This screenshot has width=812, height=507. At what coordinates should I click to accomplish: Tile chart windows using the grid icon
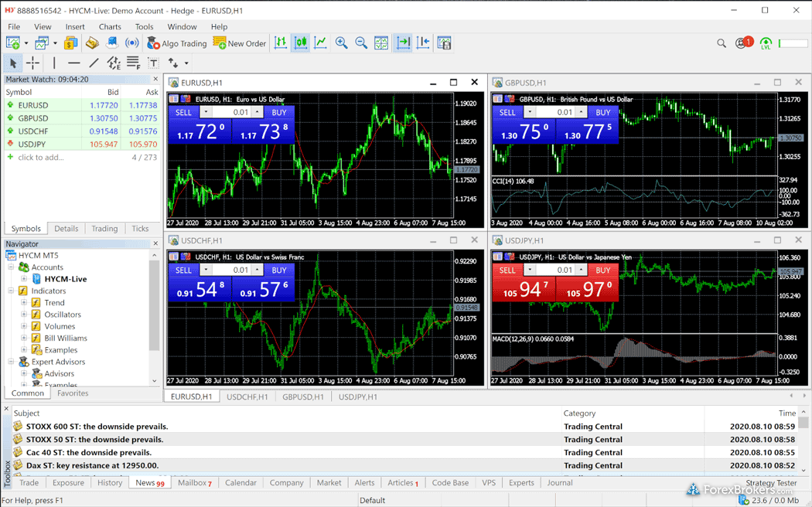pos(381,43)
